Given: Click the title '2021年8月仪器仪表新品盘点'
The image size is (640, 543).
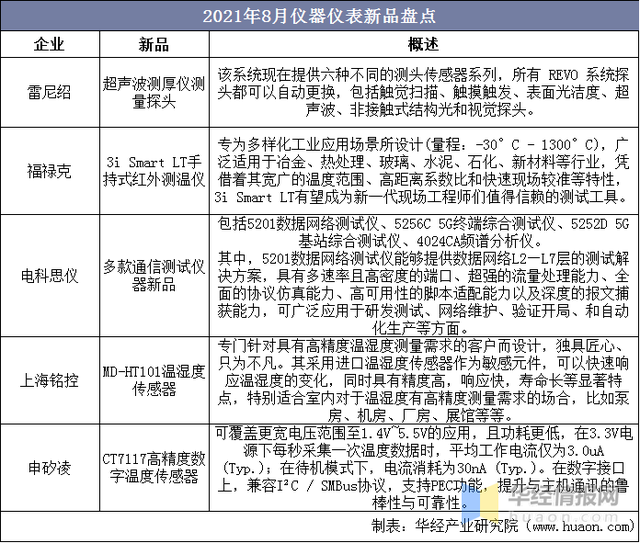Looking at the screenshot, I should [x=319, y=15].
